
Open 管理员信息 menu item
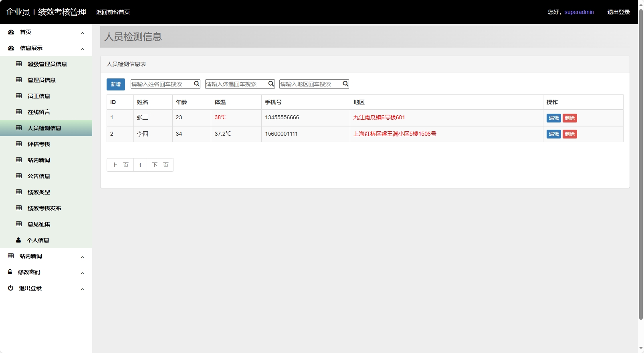coord(46,80)
